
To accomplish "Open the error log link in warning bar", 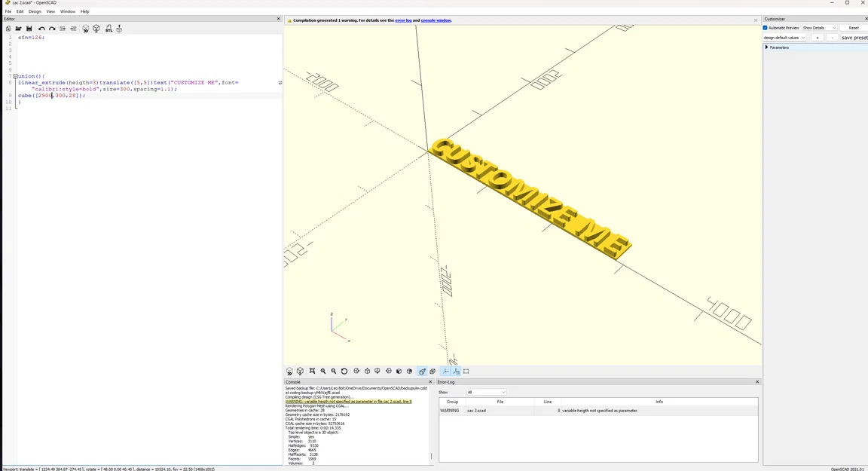I will click(x=403, y=20).
